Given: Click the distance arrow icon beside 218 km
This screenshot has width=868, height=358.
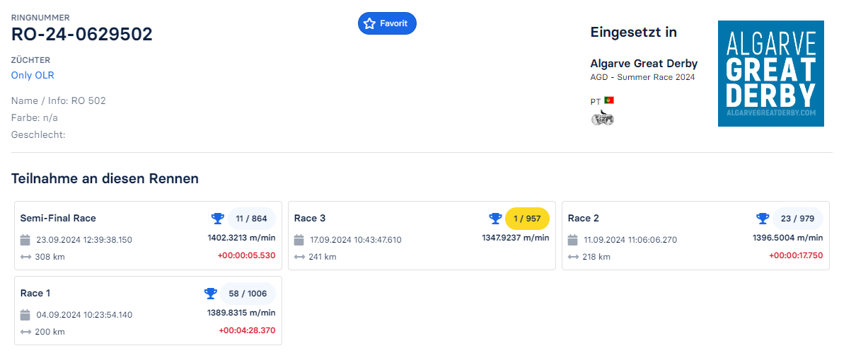Looking at the screenshot, I should click(x=573, y=257).
